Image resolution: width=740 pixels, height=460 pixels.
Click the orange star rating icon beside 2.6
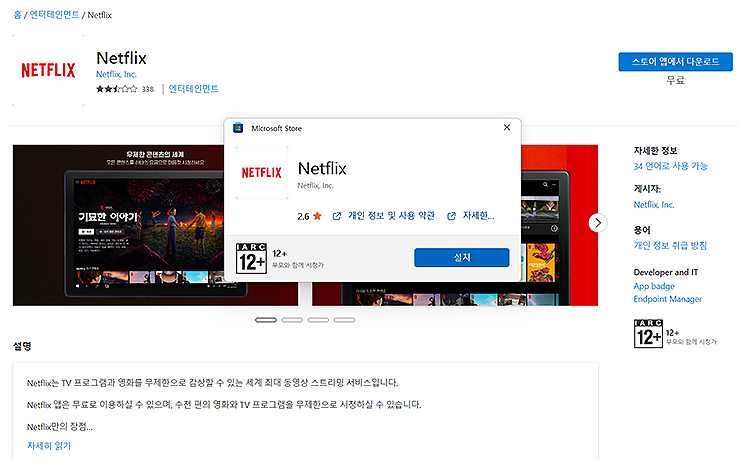(317, 216)
